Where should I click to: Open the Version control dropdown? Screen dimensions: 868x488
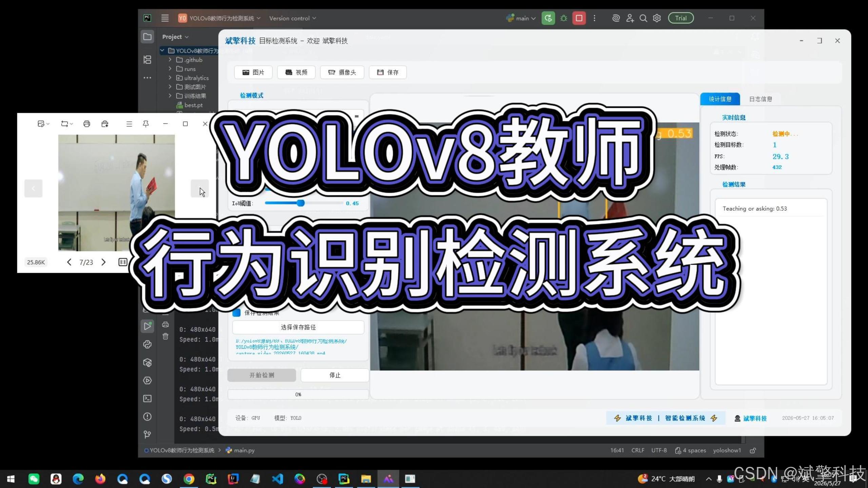293,18
